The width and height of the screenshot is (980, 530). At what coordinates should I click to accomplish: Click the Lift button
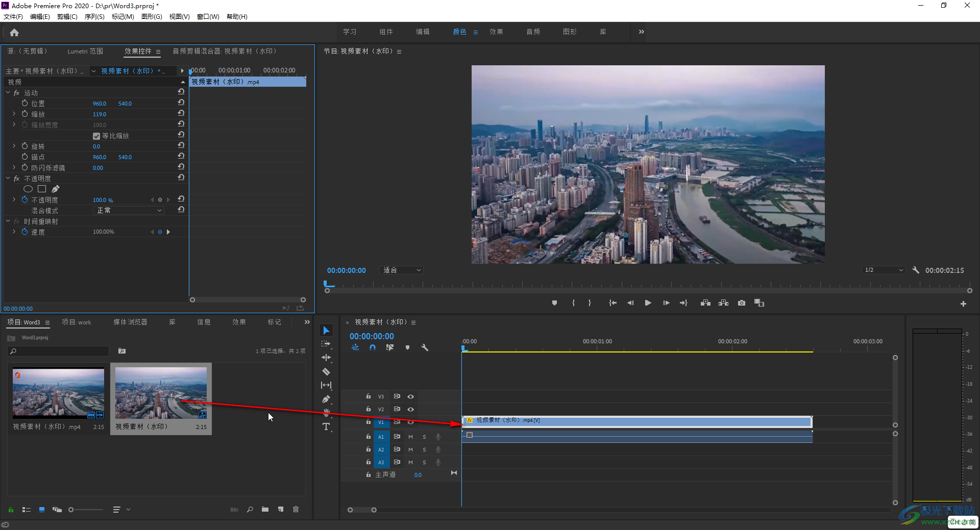click(705, 303)
